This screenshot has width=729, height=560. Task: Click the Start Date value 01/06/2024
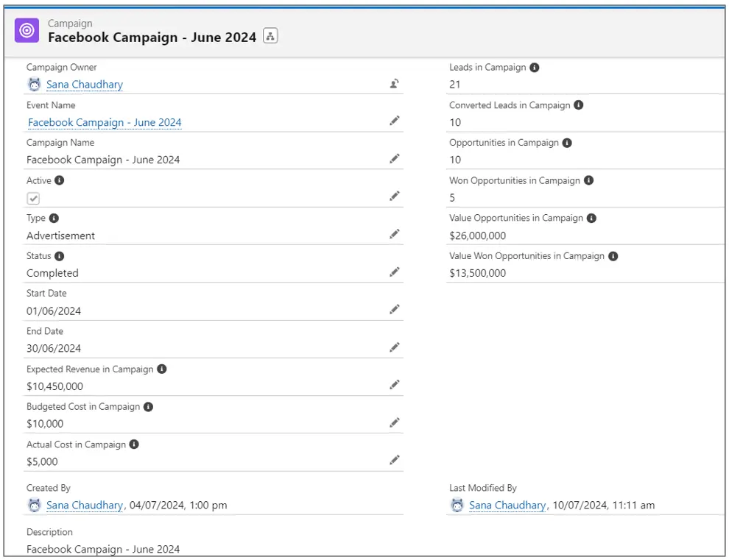54,311
